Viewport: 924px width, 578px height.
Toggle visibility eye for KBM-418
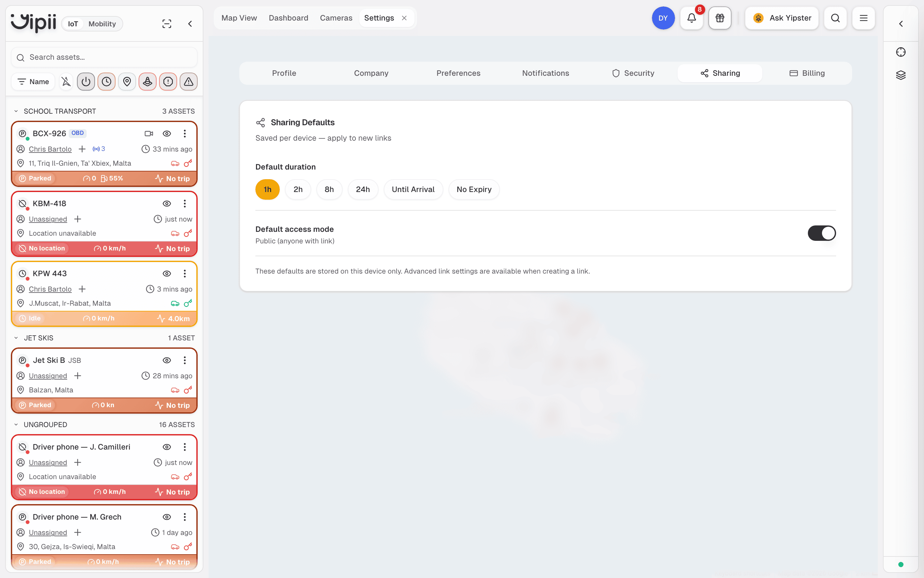[x=167, y=203]
